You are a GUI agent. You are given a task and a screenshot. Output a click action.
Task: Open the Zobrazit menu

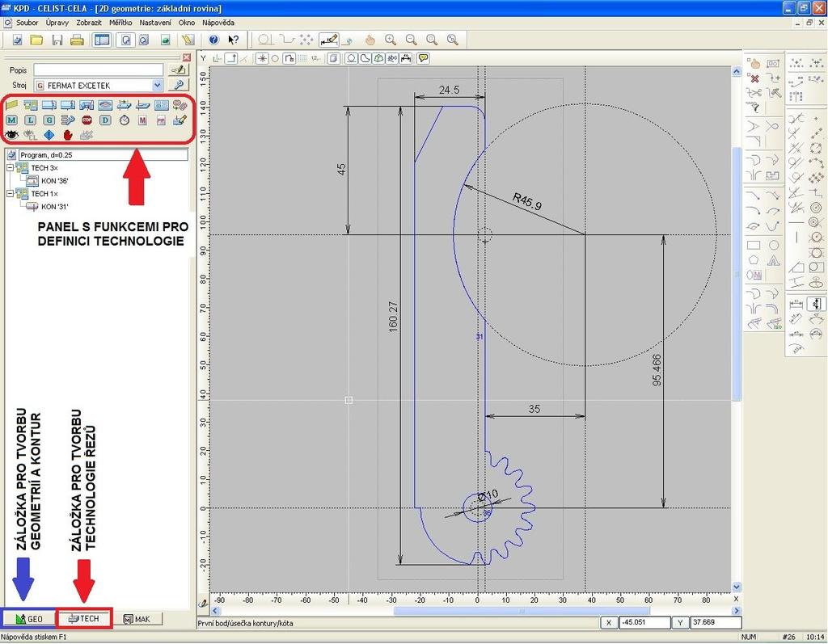pyautogui.click(x=89, y=23)
